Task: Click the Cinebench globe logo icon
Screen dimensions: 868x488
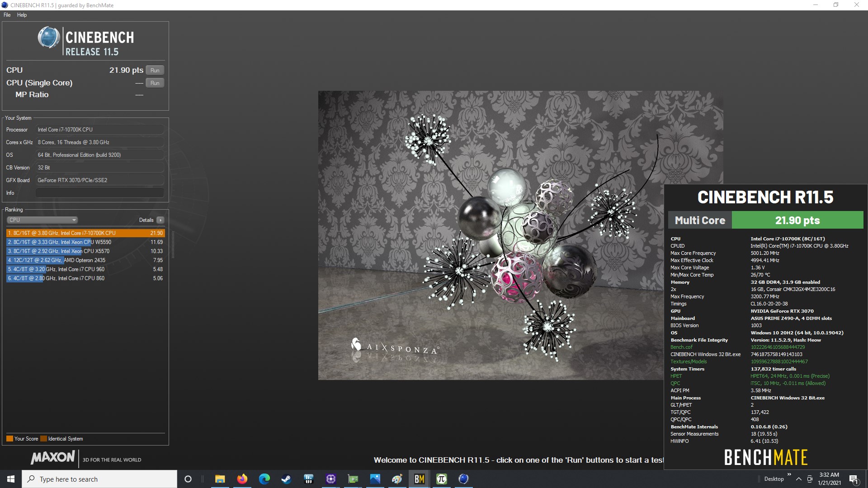Action: pos(48,38)
